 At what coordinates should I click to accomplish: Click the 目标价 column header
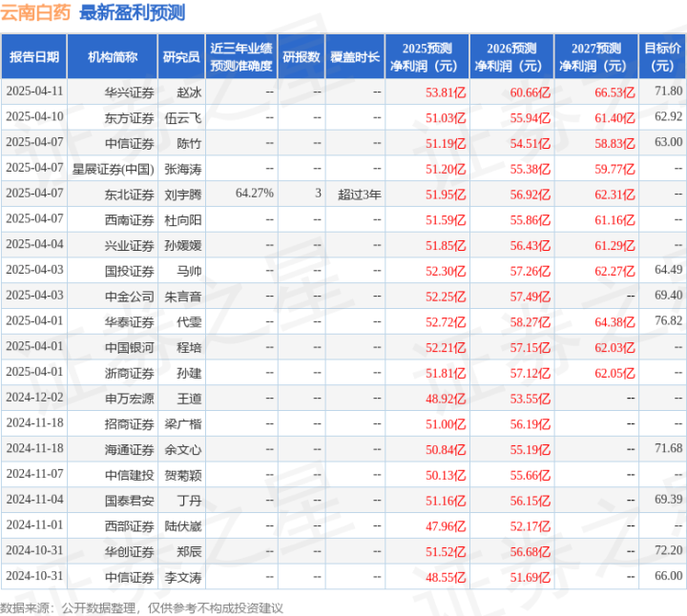(x=662, y=57)
